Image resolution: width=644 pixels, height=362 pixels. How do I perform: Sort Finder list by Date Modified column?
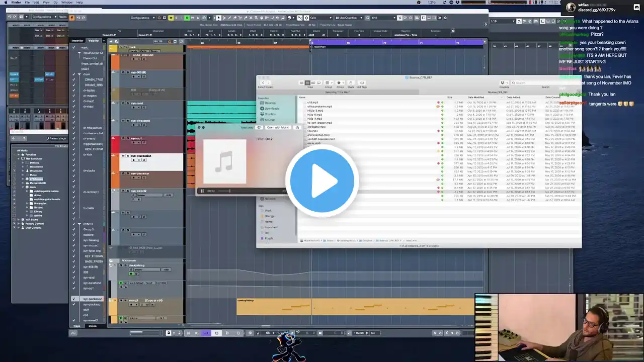click(476, 97)
